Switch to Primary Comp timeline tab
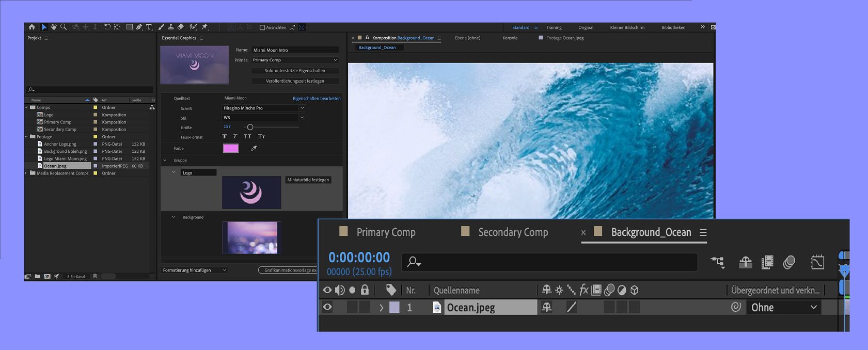Image resolution: width=868 pixels, height=350 pixels. 386,232
